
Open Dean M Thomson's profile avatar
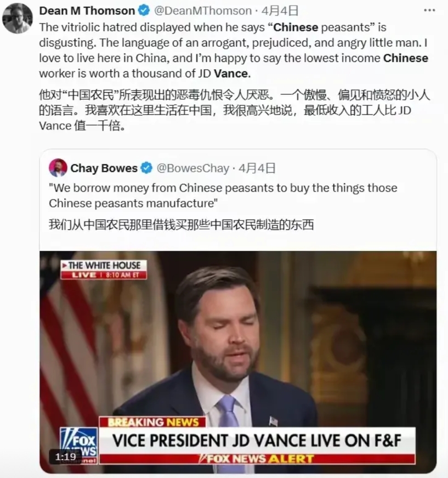pos(17,18)
